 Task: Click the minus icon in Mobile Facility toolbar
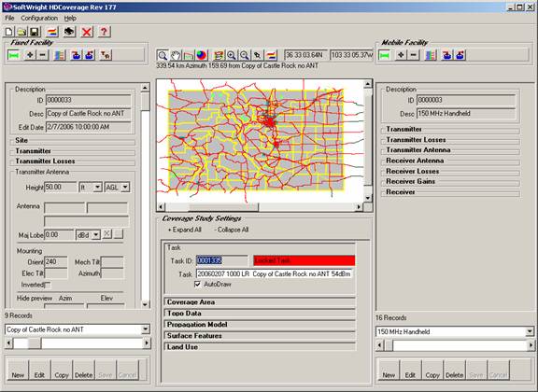[x=414, y=55]
